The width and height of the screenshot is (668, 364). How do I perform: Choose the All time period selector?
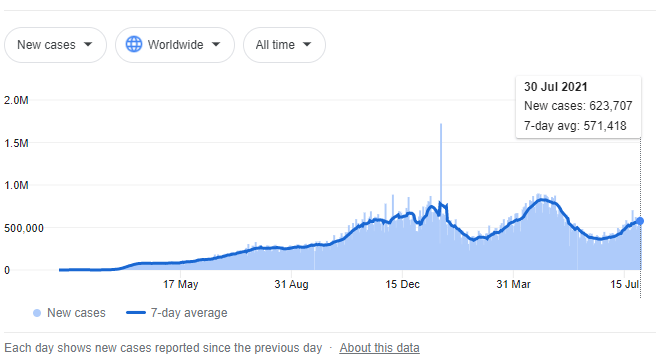(284, 45)
